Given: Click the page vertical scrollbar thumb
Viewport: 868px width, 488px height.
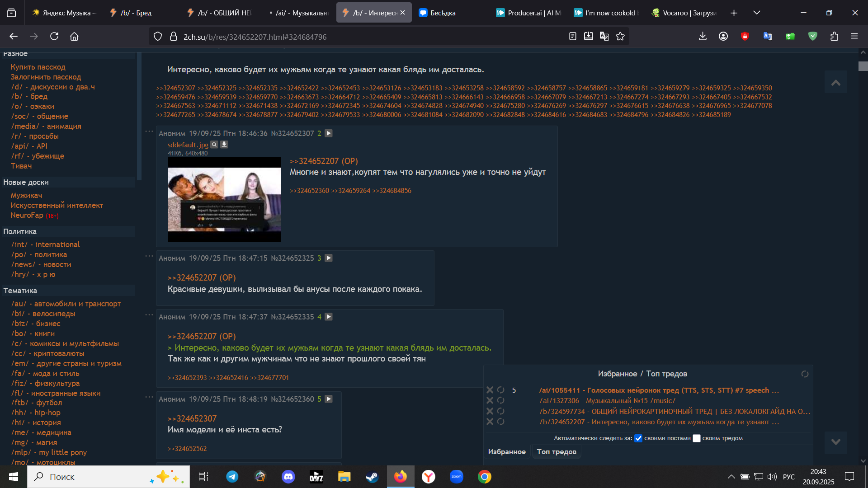Looking at the screenshot, I should pos(863,66).
